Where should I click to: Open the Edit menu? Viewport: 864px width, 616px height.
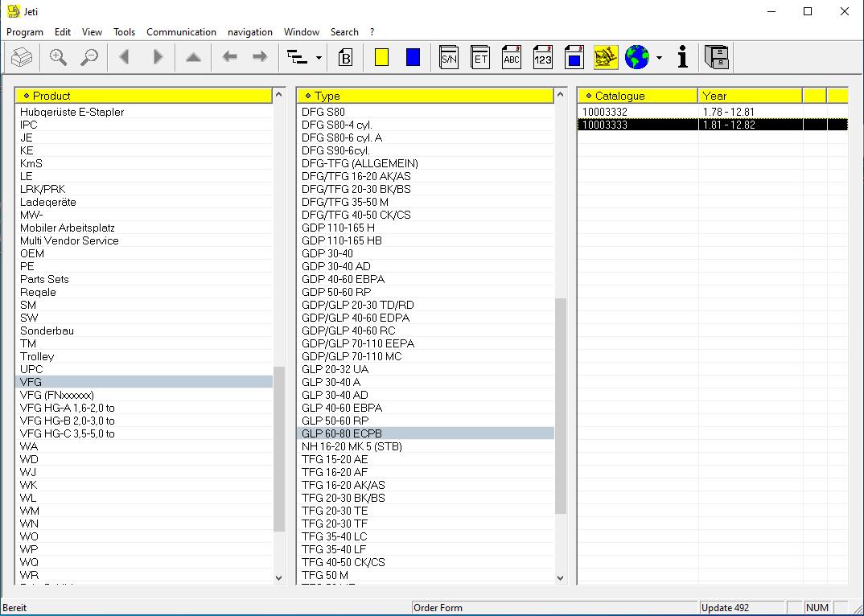coord(63,32)
